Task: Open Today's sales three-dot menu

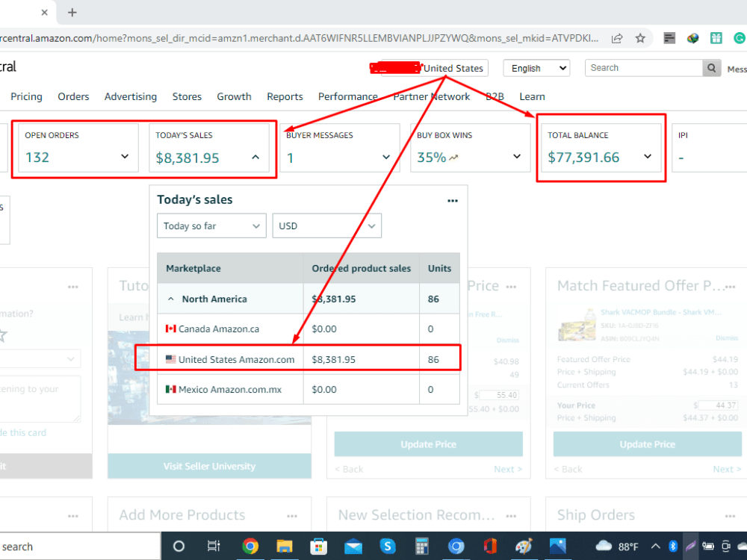Action: click(453, 200)
